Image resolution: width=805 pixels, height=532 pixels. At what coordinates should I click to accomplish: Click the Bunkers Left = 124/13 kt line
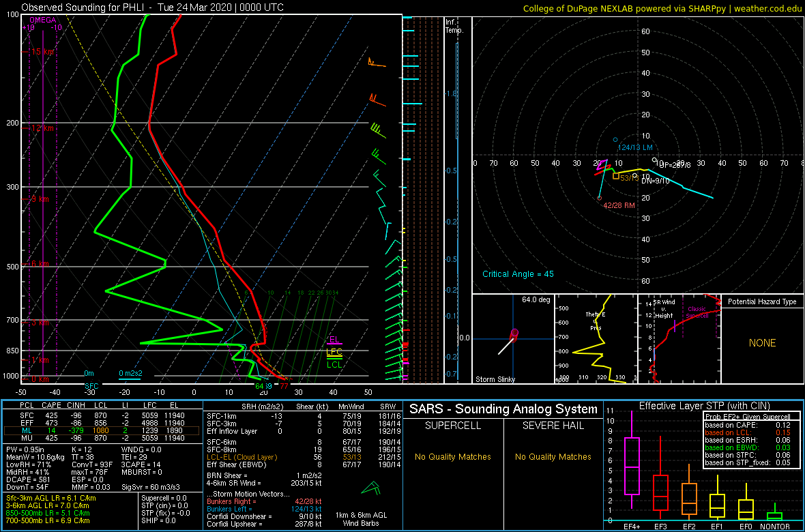264,508
